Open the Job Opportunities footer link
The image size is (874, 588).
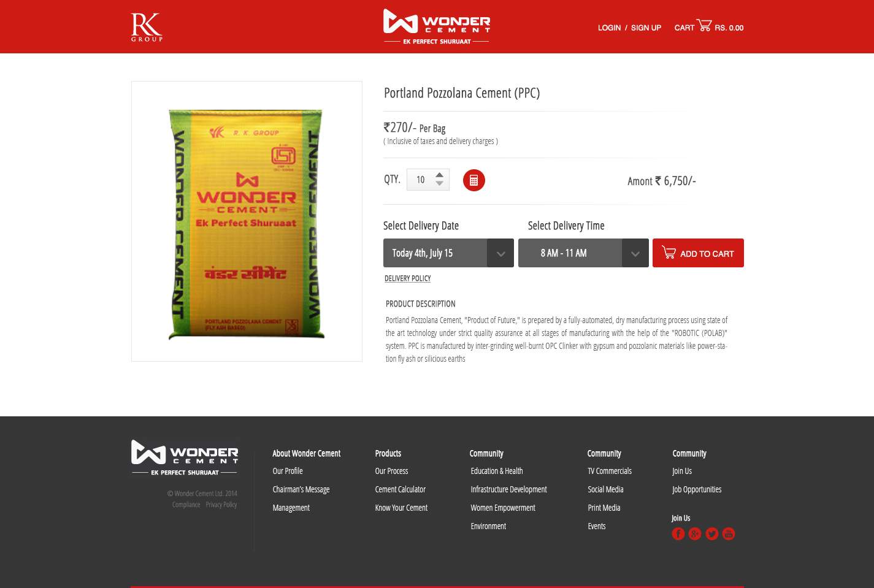(697, 489)
